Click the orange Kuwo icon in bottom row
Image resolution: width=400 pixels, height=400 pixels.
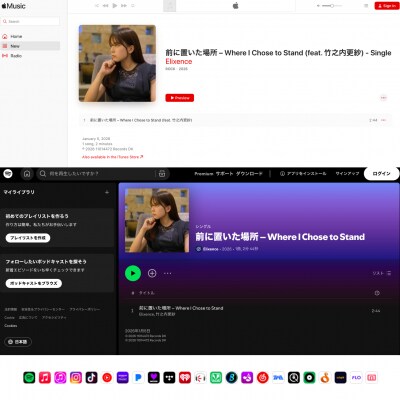click(x=325, y=378)
